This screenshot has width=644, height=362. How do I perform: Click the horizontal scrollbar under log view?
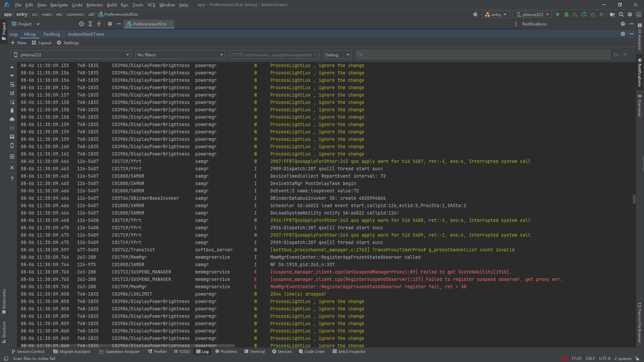tap(127, 346)
